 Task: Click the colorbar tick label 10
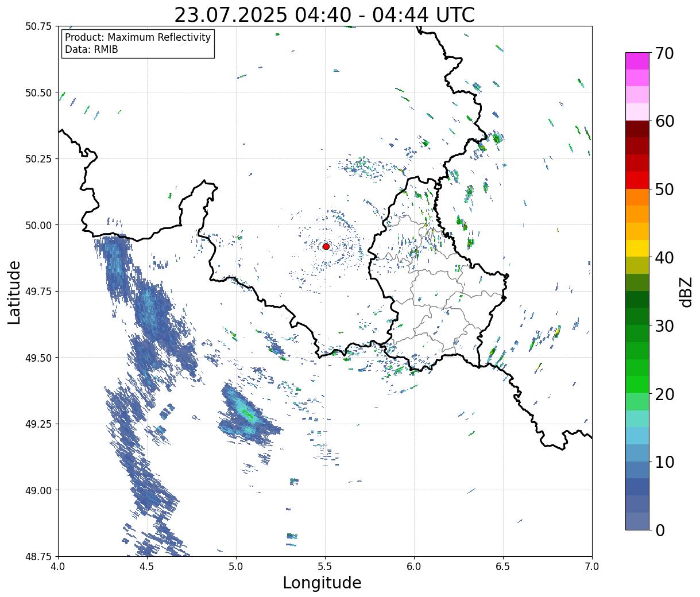(x=664, y=462)
